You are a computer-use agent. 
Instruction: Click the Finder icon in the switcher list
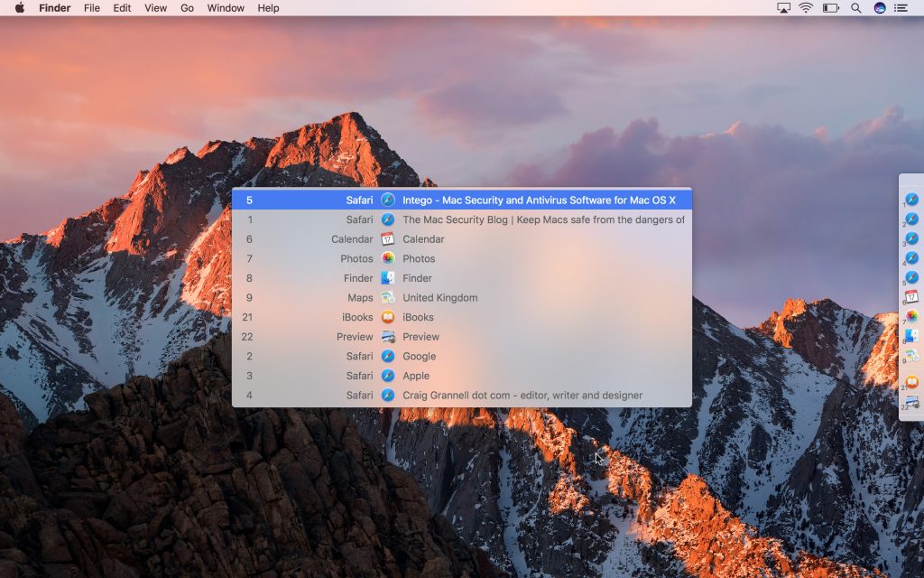coord(388,278)
